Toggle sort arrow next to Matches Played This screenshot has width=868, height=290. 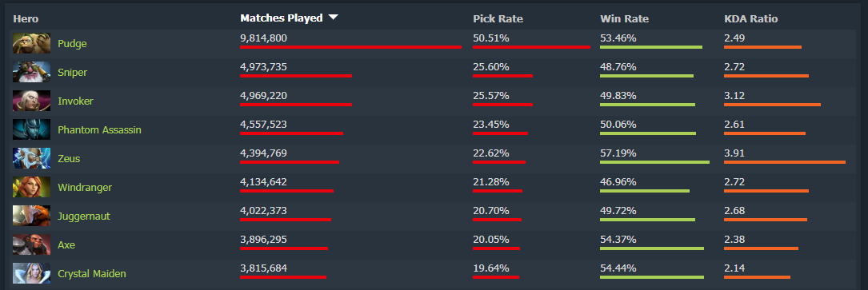333,18
